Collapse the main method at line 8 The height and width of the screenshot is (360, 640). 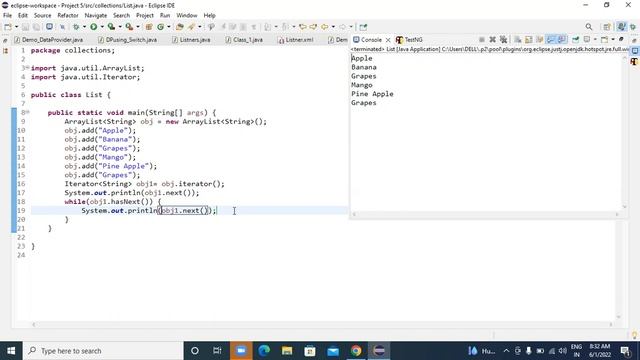27,112
